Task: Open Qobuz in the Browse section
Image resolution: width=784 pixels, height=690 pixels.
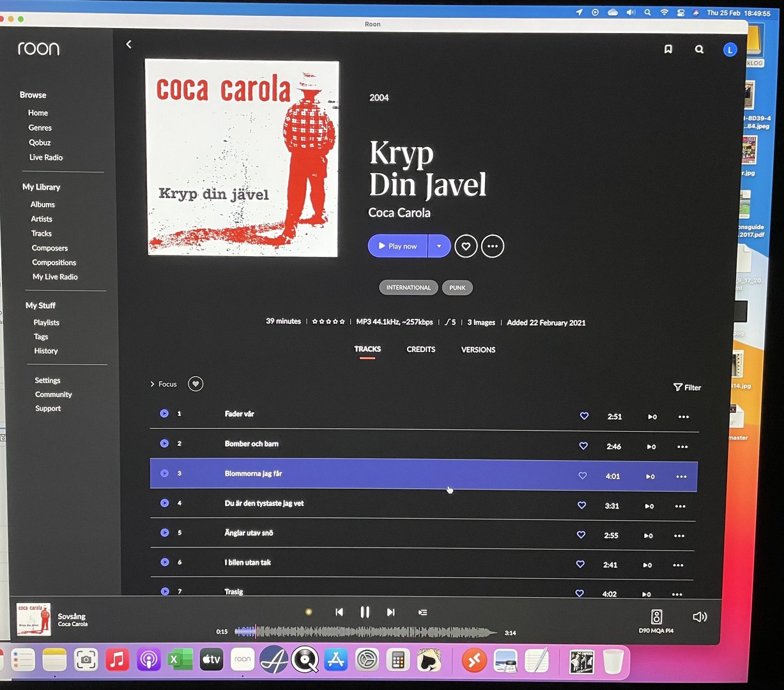Action: (x=40, y=142)
